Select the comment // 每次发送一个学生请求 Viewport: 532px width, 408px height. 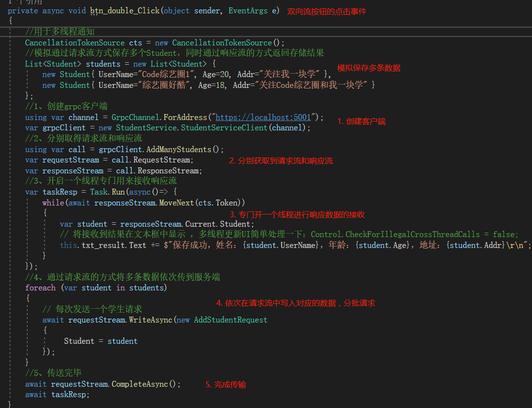[92, 309]
